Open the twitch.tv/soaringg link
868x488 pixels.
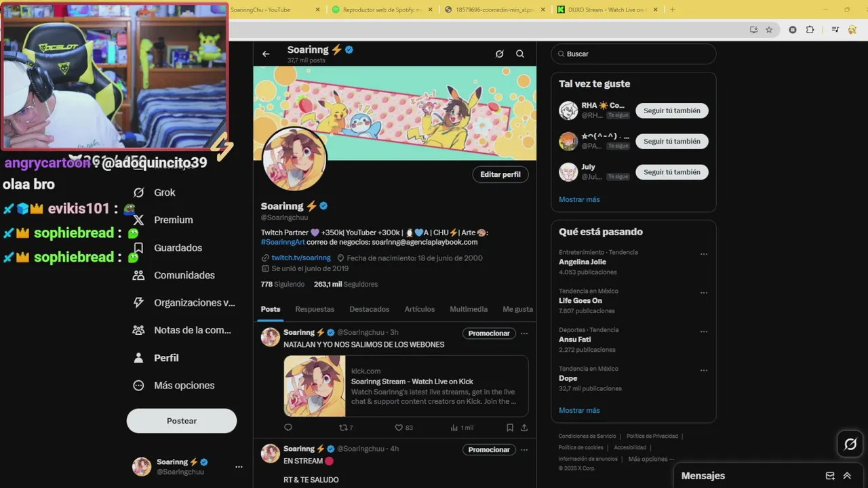[x=301, y=258]
